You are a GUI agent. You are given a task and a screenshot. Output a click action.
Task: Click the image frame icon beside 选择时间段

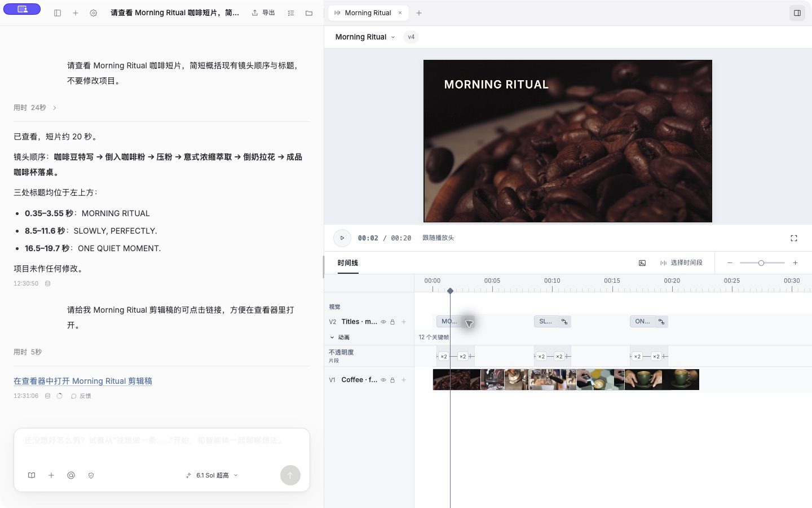(642, 263)
